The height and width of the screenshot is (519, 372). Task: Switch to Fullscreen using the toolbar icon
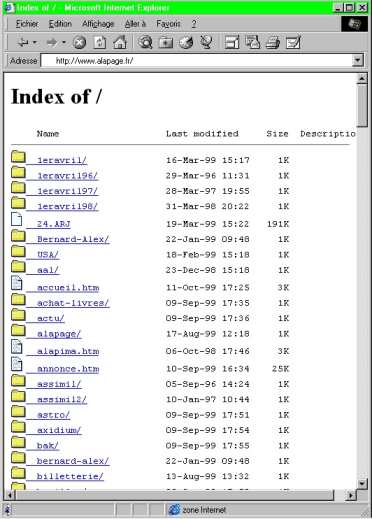(232, 43)
